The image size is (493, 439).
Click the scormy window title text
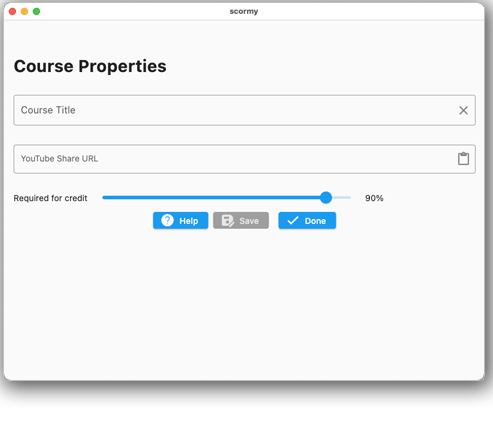(x=244, y=11)
